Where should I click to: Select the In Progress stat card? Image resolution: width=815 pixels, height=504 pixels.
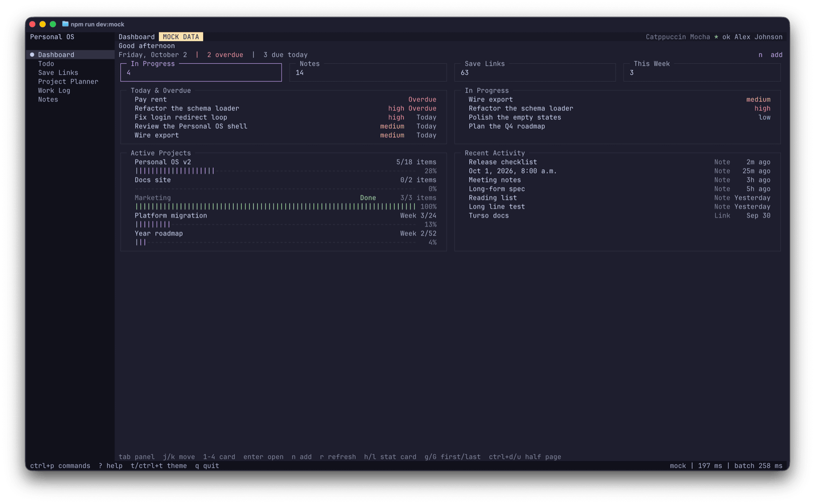[201, 72]
